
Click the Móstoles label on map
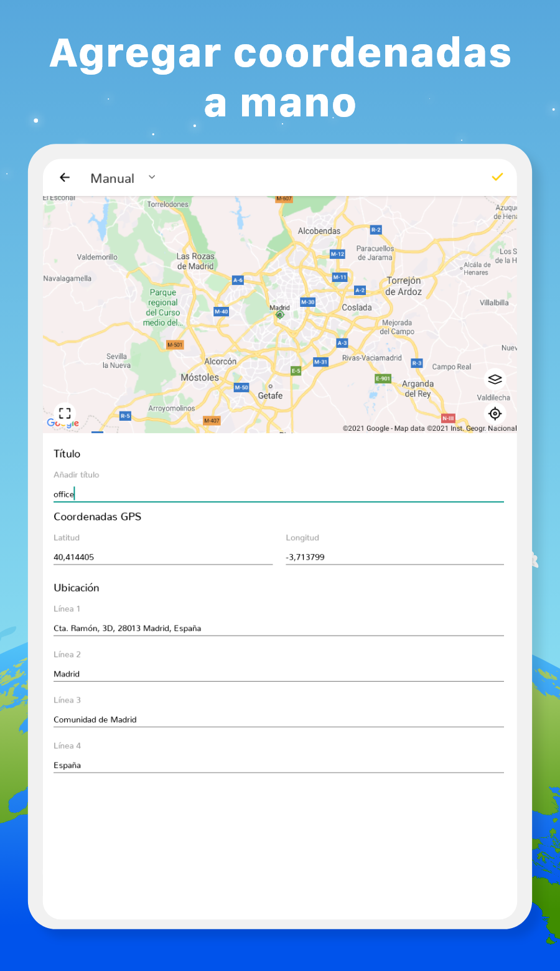click(200, 377)
